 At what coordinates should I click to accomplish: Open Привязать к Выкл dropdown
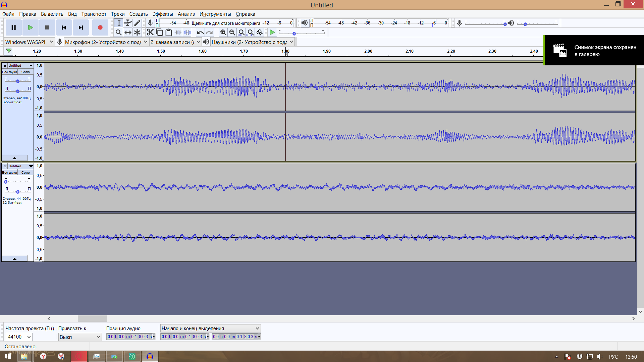(80, 337)
